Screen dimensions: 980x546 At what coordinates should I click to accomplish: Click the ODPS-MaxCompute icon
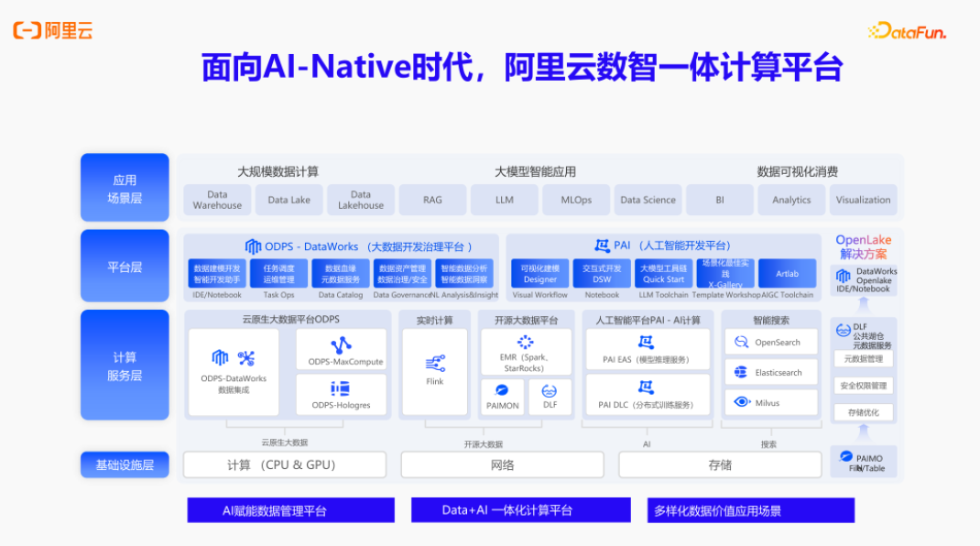(342, 345)
